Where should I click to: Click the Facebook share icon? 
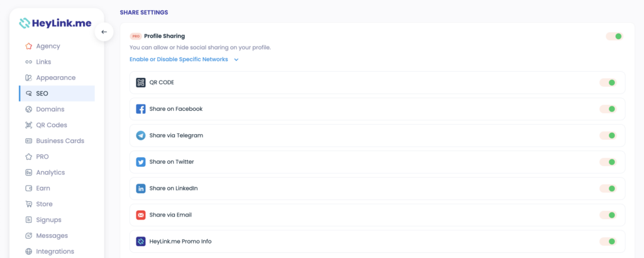141,109
